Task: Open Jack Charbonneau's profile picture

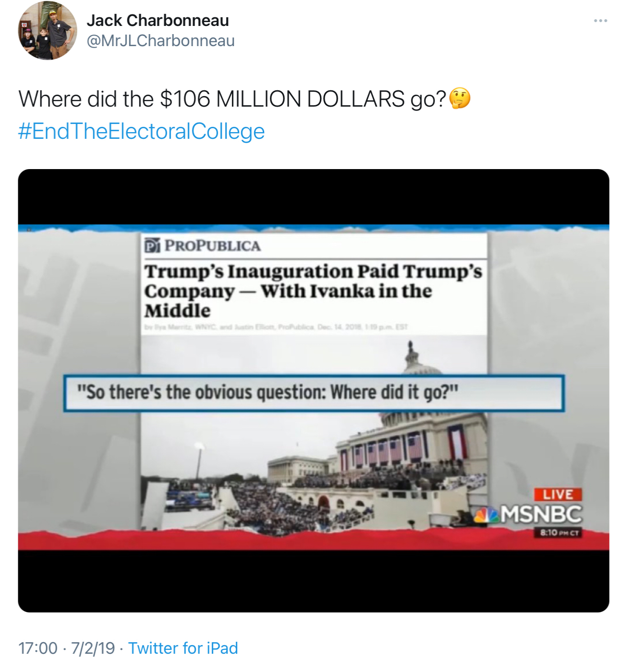Action: [x=47, y=31]
